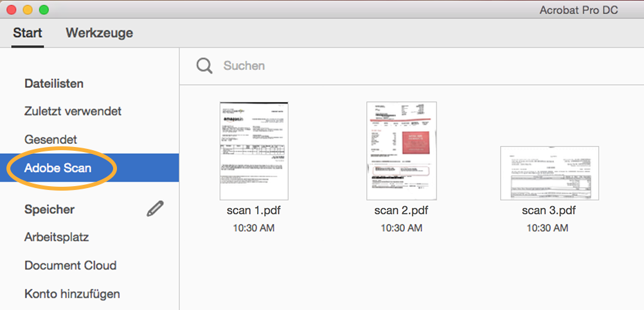Viewport: 644px width, 310px height.
Task: Open Arbeitsplatz storage location
Action: pos(57,237)
